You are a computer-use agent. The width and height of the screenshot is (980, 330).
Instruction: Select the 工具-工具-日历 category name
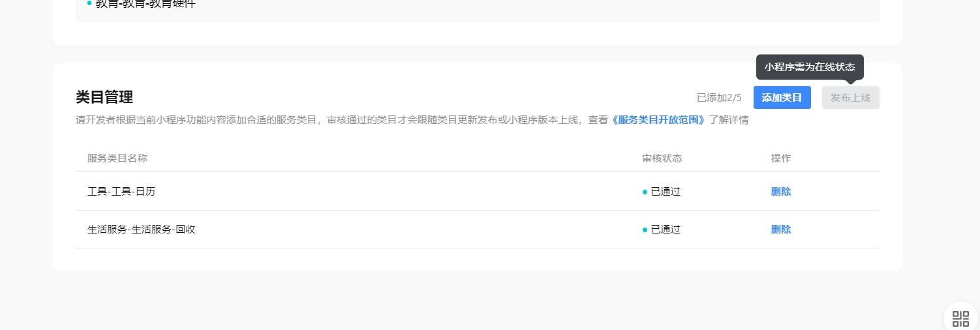click(x=121, y=192)
